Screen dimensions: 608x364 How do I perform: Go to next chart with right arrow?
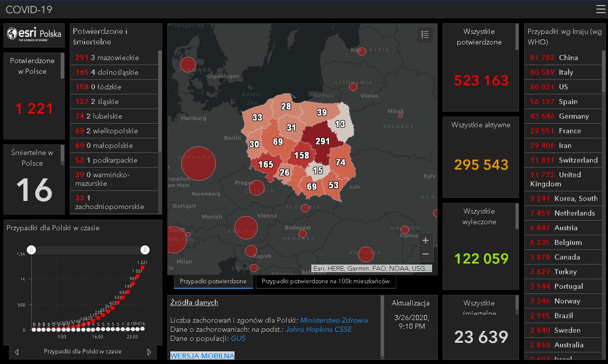(149, 352)
